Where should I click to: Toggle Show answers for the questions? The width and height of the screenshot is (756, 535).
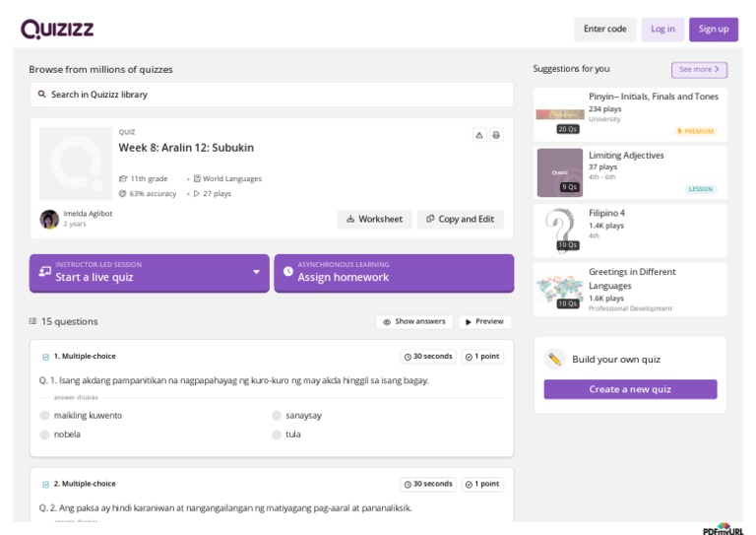click(413, 321)
